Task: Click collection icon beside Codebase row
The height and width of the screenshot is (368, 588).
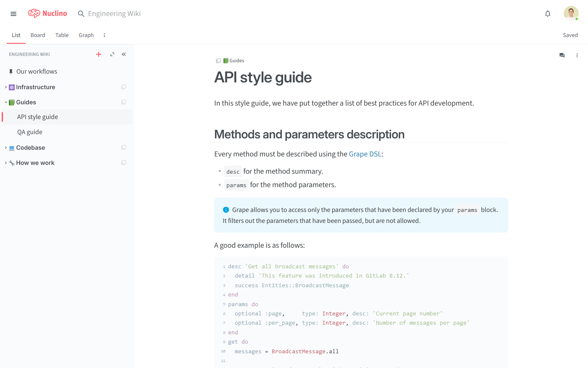Action: pyautogui.click(x=123, y=148)
